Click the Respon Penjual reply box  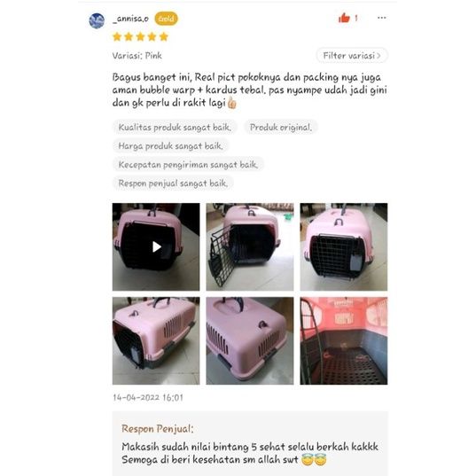(250, 443)
